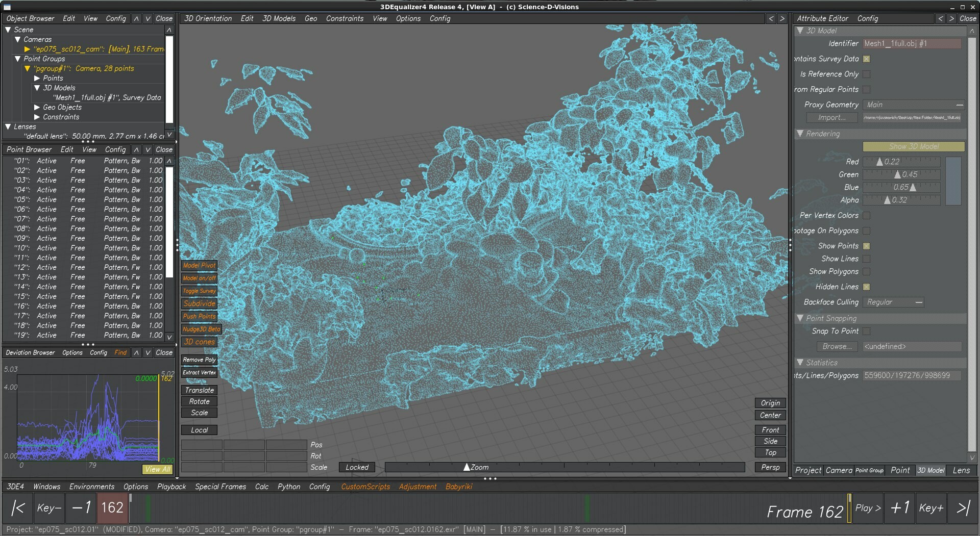The height and width of the screenshot is (536, 980).
Task: Click right arrow in Attribute Editor header
Action: tap(951, 18)
